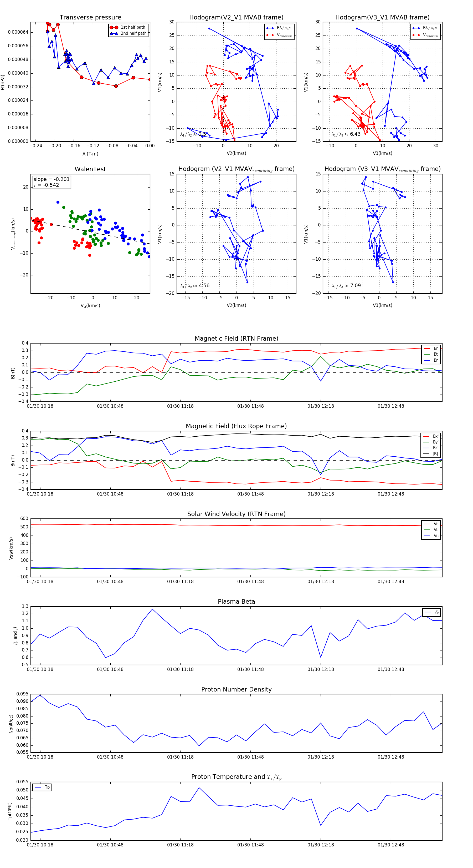Image resolution: width=473 pixels, height=868 pixels.
Task: Click 'V2(km/s)' x-label of V2_V1 MVAV remaining hodogram
Action: 236,306
